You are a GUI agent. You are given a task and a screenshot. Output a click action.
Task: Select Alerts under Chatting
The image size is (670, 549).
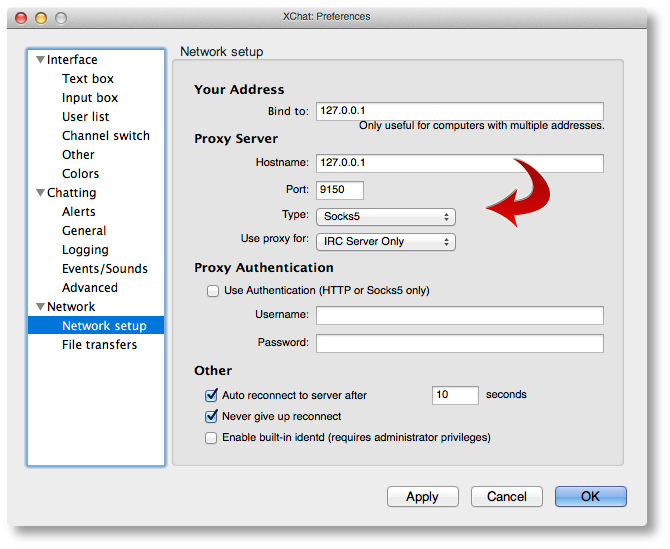[79, 212]
